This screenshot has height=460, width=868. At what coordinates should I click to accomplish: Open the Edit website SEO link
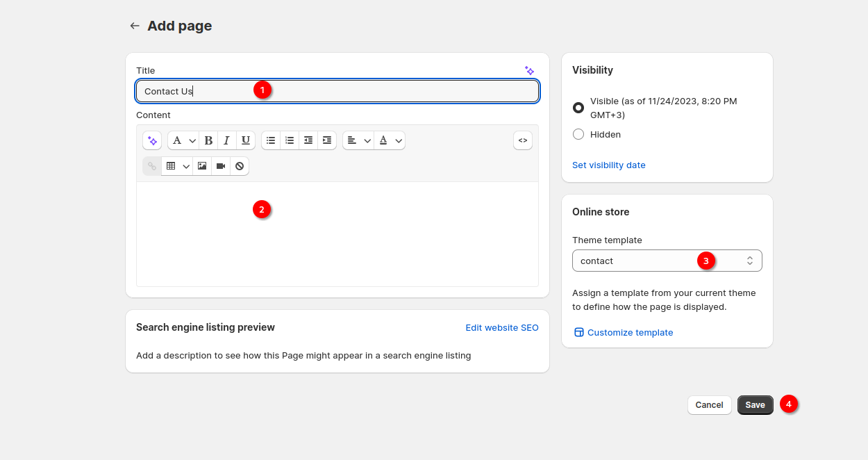501,327
